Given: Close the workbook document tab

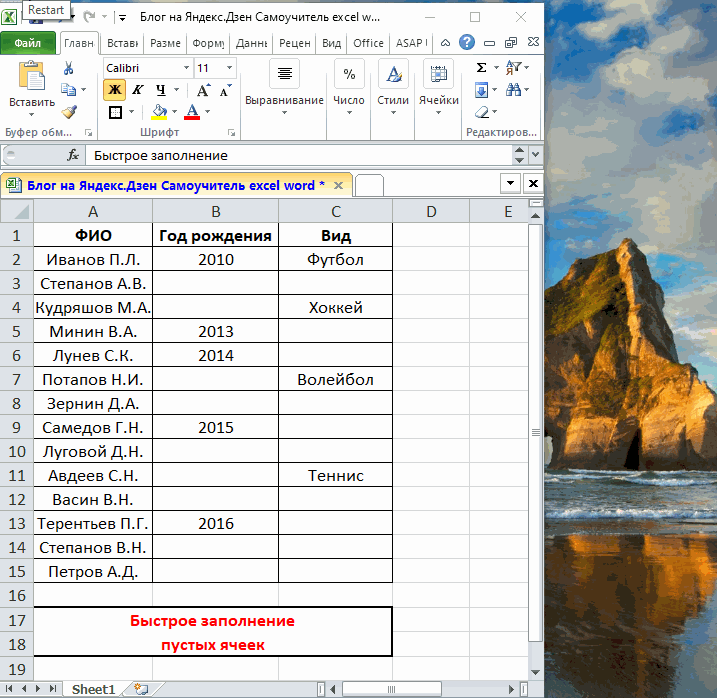Looking at the screenshot, I should pos(338,185).
